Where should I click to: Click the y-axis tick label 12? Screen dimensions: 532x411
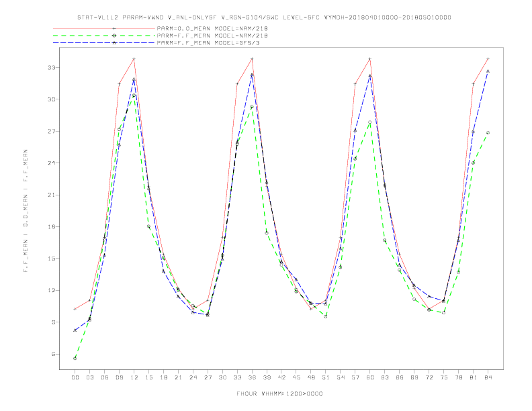tap(51, 290)
